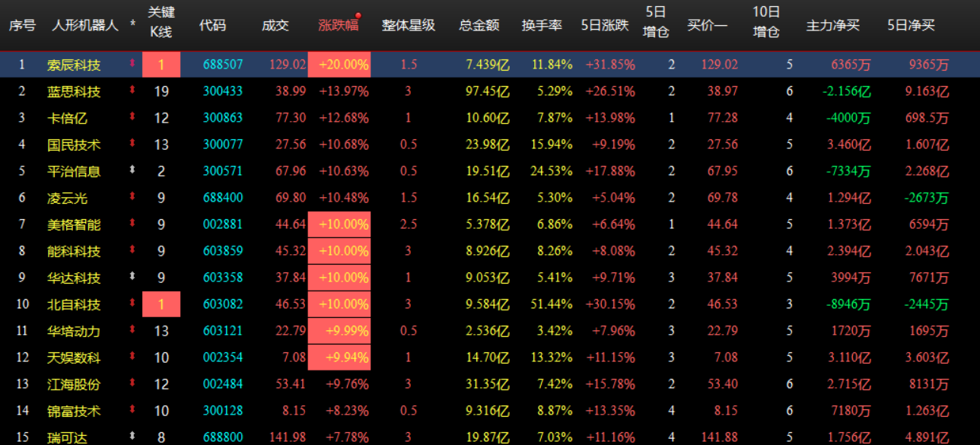Select the stock name 天娱数科

(74, 358)
